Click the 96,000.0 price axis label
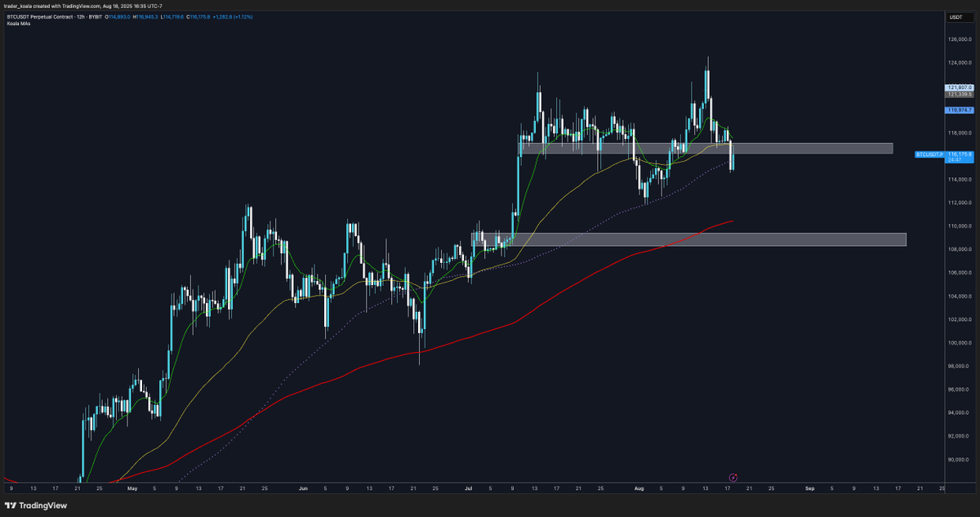 point(960,390)
